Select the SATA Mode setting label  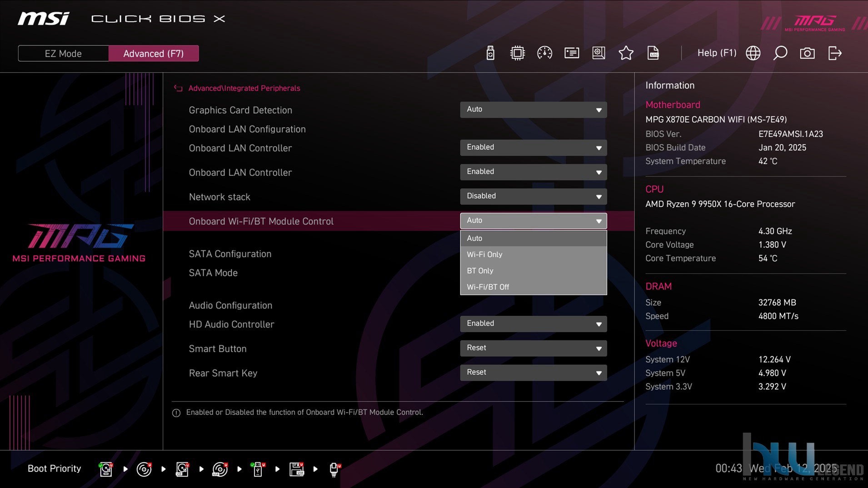tap(213, 273)
